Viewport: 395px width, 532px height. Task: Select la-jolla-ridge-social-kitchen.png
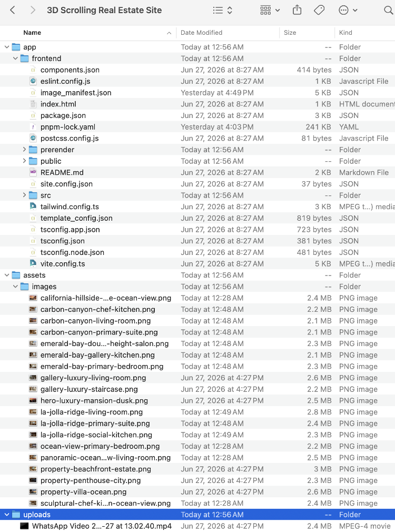[96, 435]
